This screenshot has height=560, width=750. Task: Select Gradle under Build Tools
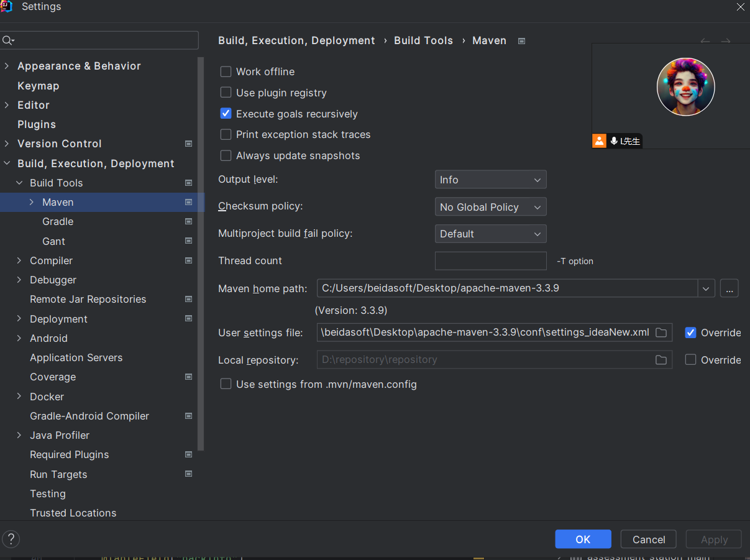[58, 221]
